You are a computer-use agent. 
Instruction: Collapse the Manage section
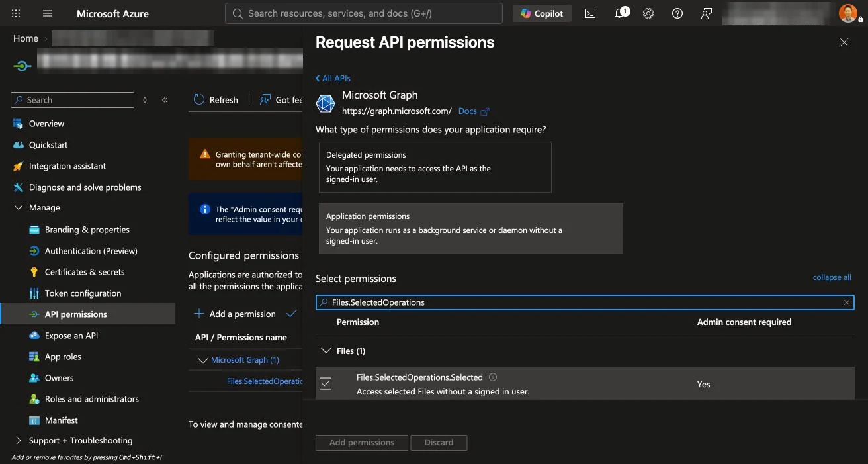tap(19, 208)
